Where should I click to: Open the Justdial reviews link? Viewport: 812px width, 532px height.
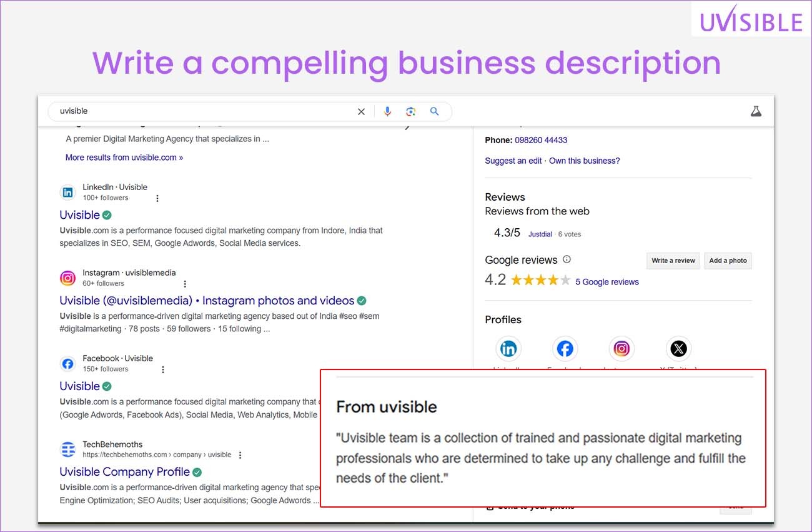pos(540,234)
